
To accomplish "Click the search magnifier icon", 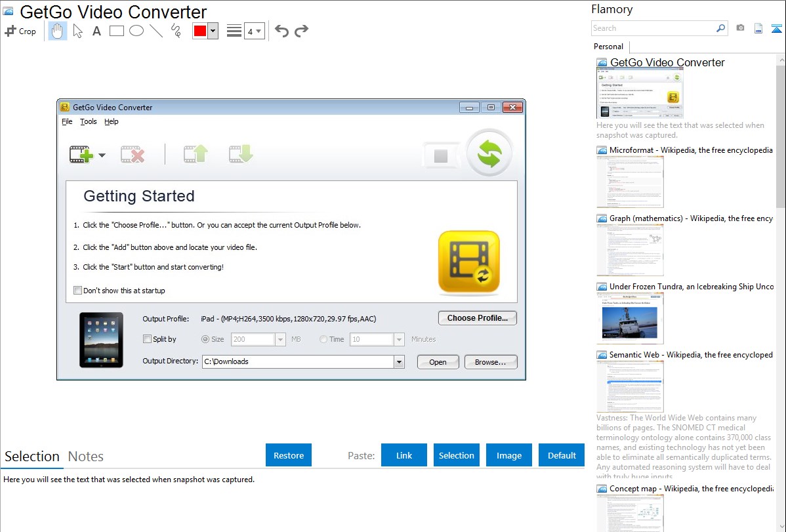I will pos(720,28).
